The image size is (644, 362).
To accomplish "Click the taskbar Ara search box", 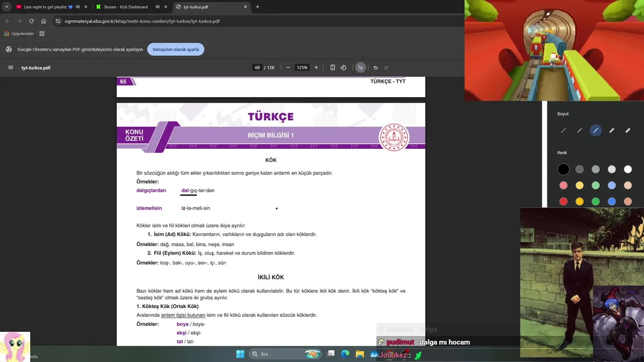I will tap(286, 354).
